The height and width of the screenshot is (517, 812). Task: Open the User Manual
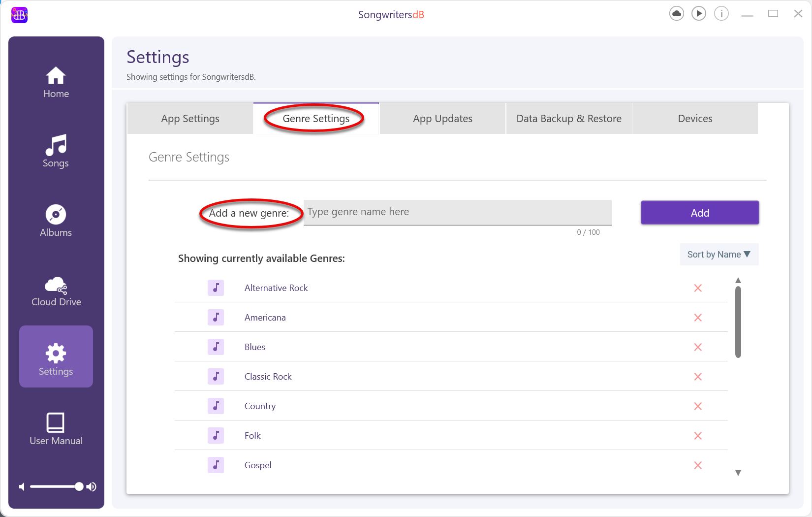pyautogui.click(x=56, y=429)
